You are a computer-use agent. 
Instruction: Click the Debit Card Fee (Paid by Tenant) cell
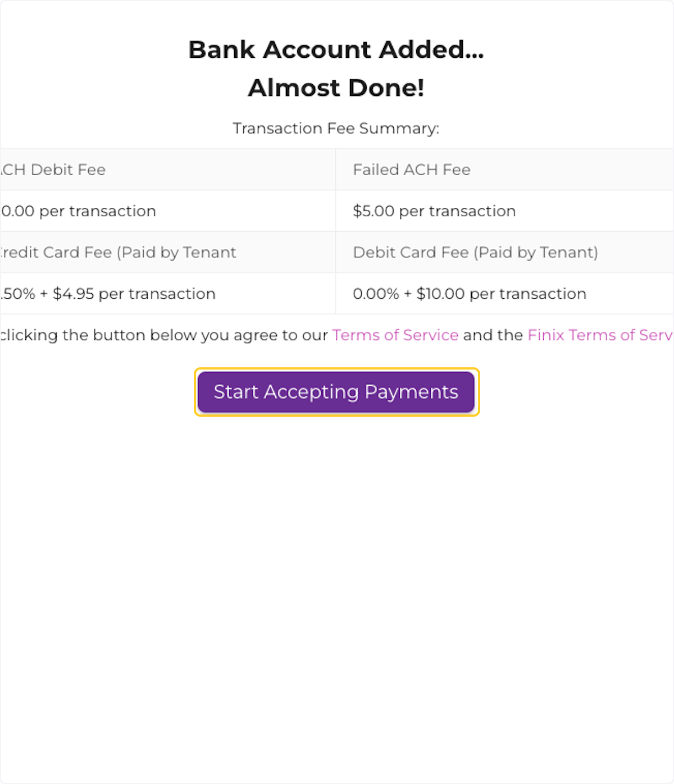[475, 252]
